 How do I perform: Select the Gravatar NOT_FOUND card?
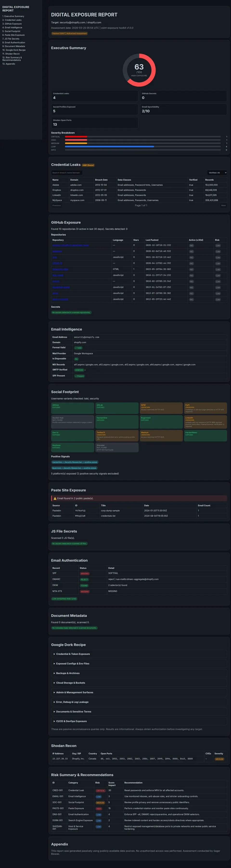click(117, 447)
